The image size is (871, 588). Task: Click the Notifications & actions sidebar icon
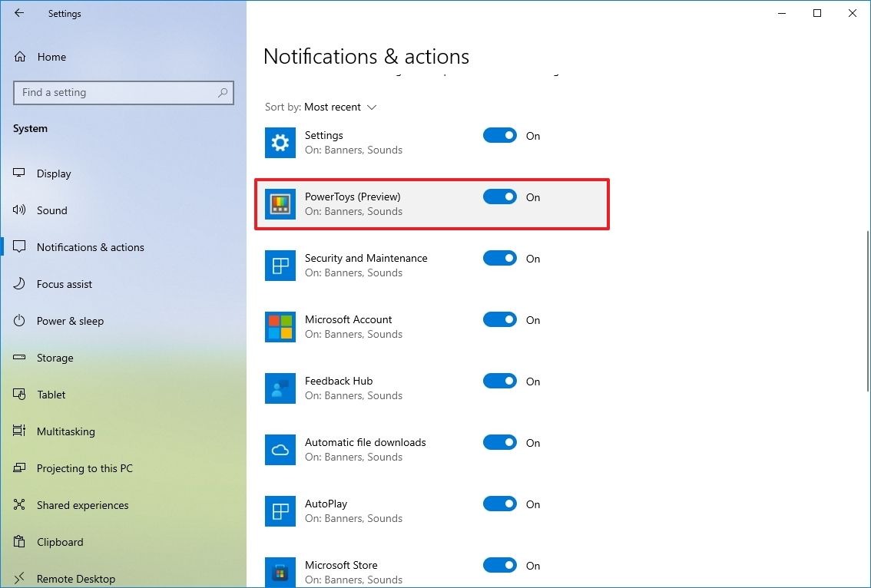tap(19, 247)
